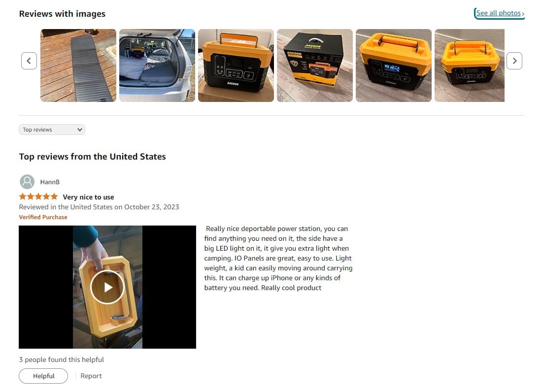
Task: Open the last partially visible power station photo
Action: coord(470,65)
